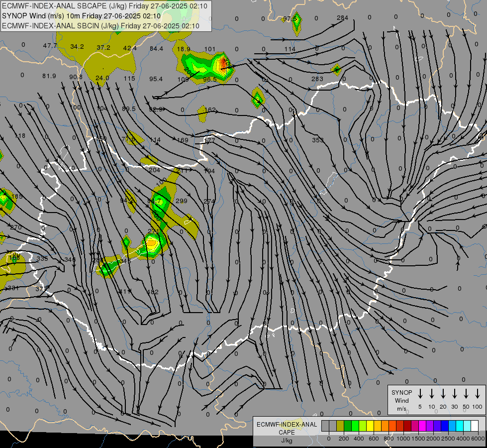This screenshot has width=487, height=448.
Task: Click the 299 value on the map
Action: (182, 201)
